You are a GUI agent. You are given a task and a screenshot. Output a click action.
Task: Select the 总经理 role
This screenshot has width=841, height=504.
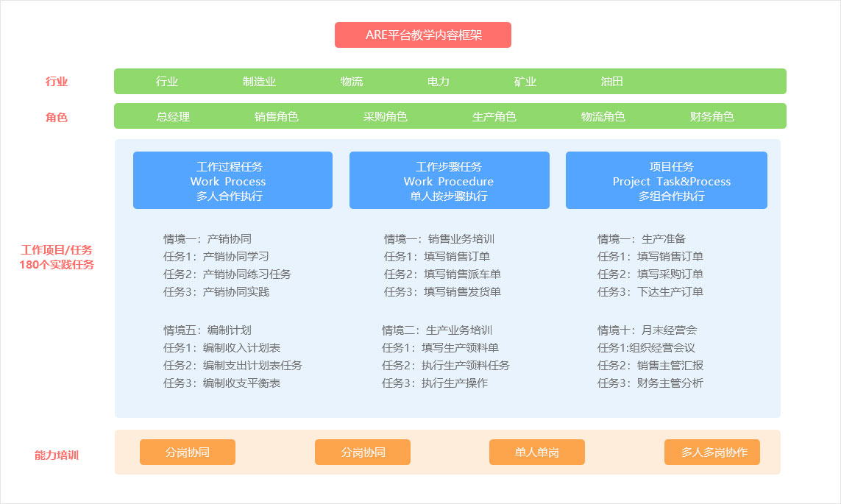173,116
